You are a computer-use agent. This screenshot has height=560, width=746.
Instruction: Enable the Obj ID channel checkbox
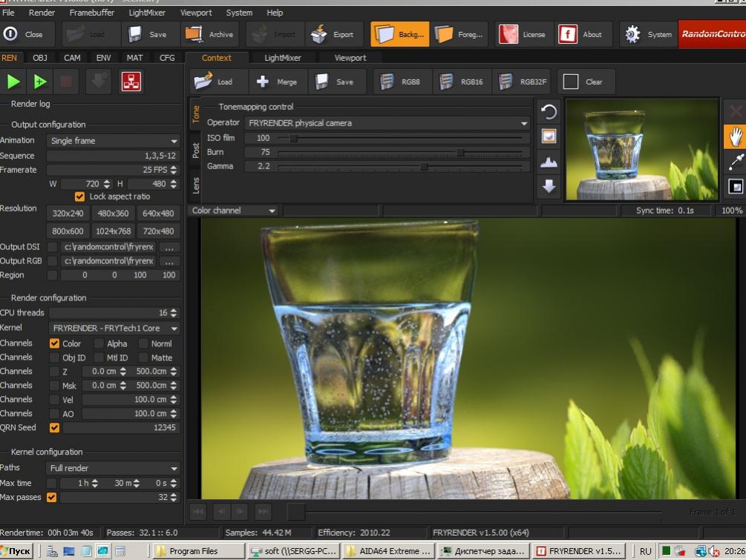(x=54, y=358)
